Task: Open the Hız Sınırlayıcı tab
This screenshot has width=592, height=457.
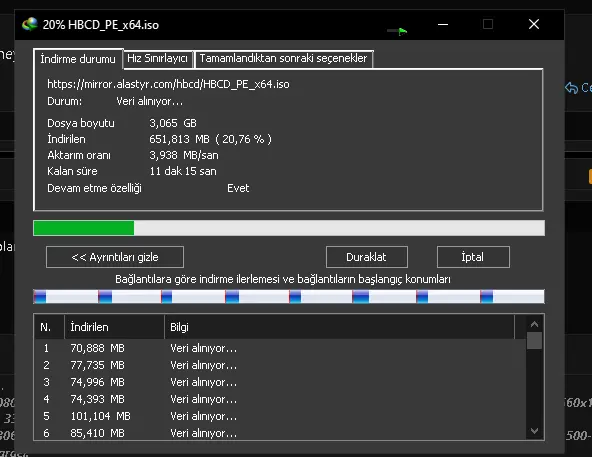Action: (x=158, y=59)
